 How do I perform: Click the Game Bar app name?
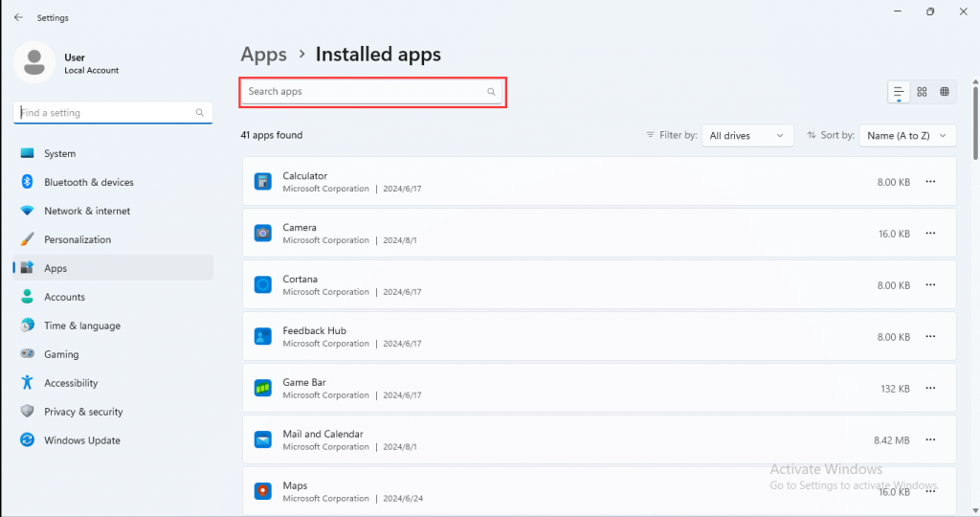coord(304,382)
